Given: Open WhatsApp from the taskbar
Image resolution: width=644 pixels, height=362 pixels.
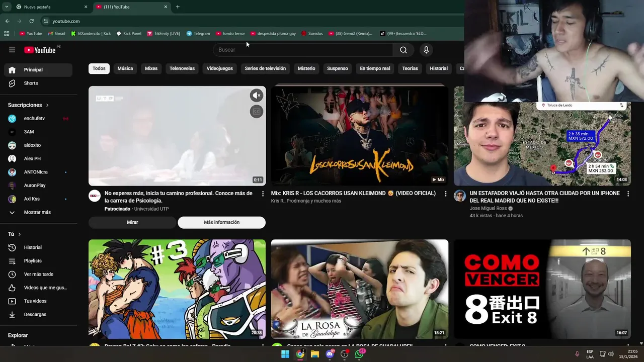Looking at the screenshot, I should point(359,354).
